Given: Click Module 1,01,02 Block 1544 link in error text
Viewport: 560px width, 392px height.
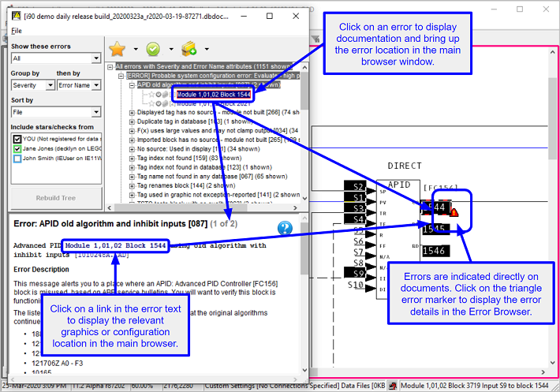Looking at the screenshot, I should (116, 246).
